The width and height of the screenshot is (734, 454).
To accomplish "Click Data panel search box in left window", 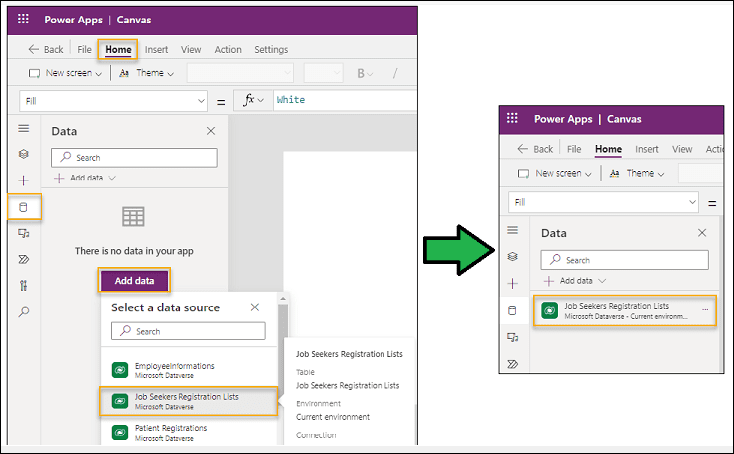I will click(x=134, y=158).
